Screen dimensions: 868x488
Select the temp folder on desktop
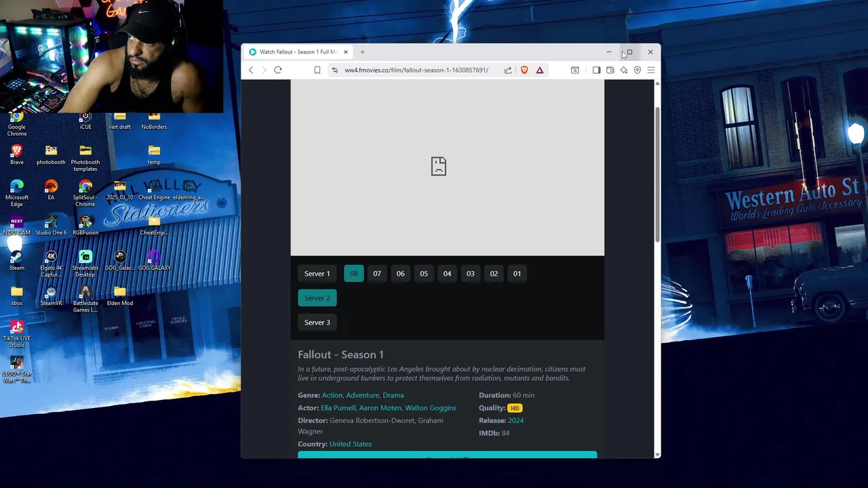[x=154, y=155]
